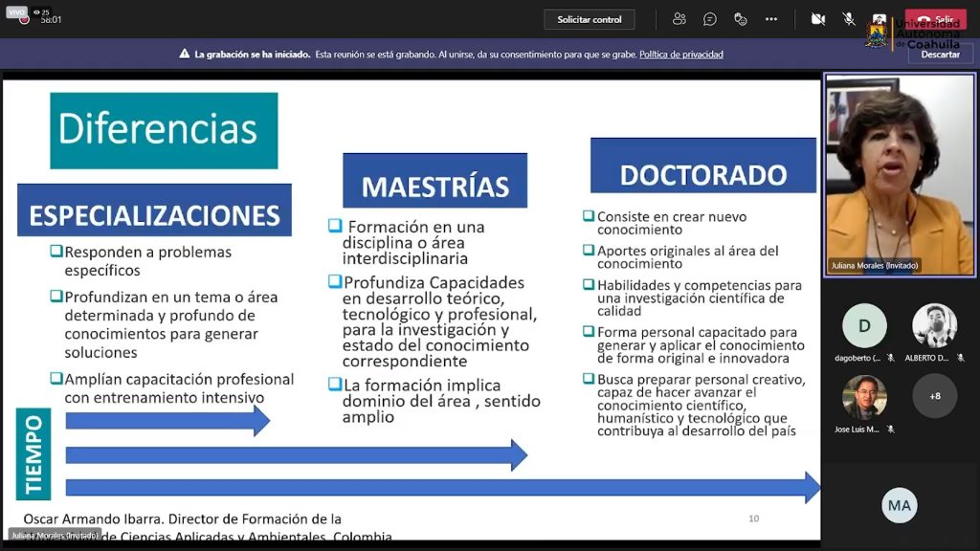This screenshot has height=551, width=980.
Task: Select Juliana Morales video tile
Action: [x=900, y=175]
